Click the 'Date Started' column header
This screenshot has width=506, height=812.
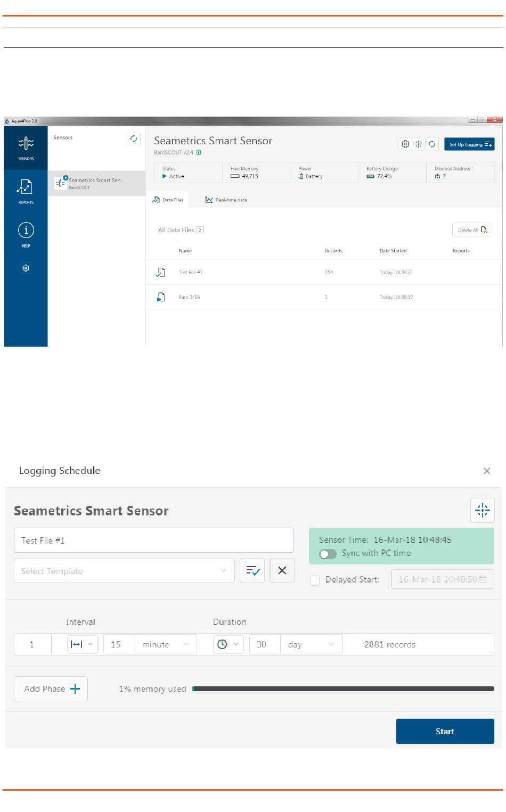click(x=393, y=251)
